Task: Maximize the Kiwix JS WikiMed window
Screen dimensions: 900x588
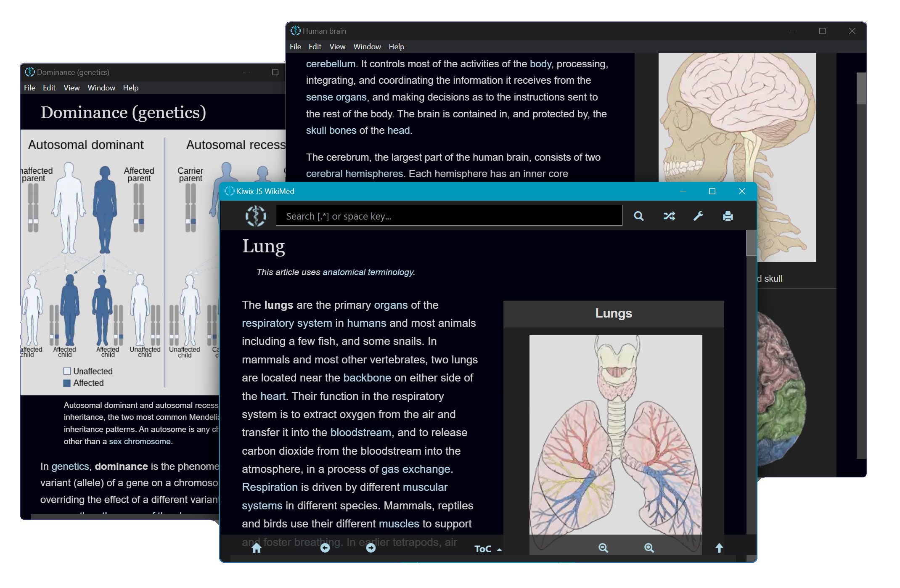Action: click(712, 191)
